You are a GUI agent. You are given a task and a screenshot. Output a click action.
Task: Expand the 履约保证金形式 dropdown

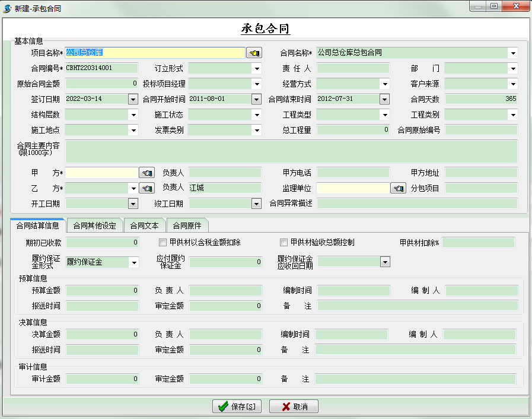pyautogui.click(x=133, y=262)
